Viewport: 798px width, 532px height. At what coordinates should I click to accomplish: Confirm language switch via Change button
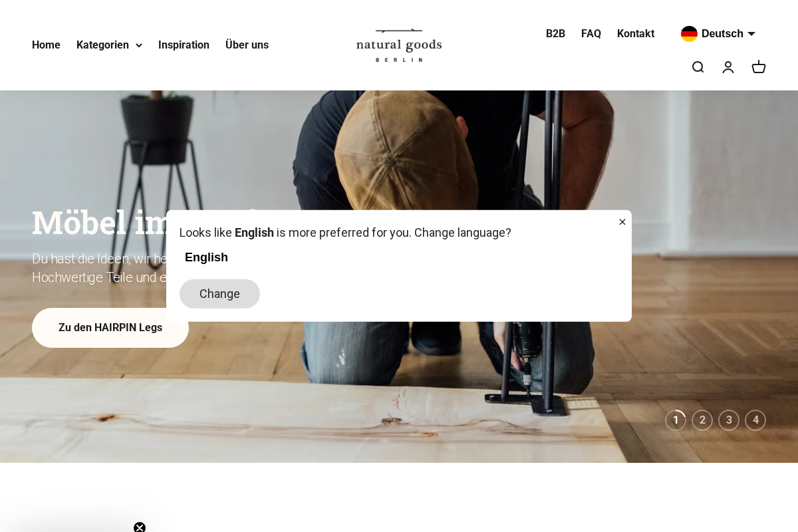click(219, 294)
